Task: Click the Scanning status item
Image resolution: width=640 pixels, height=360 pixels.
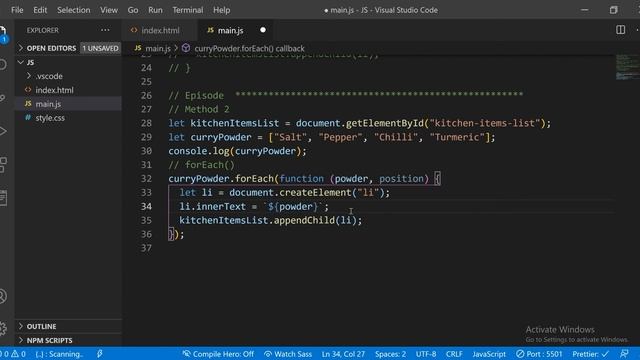Action: click(60, 354)
